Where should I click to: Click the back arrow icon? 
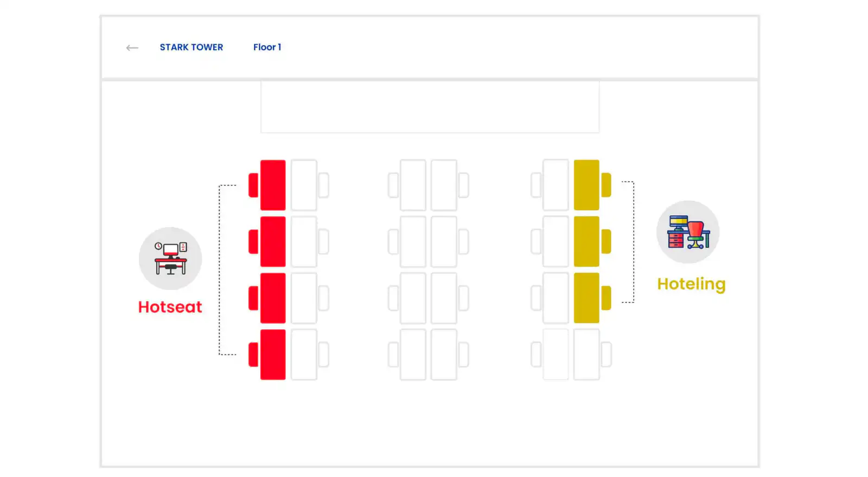[x=132, y=48]
